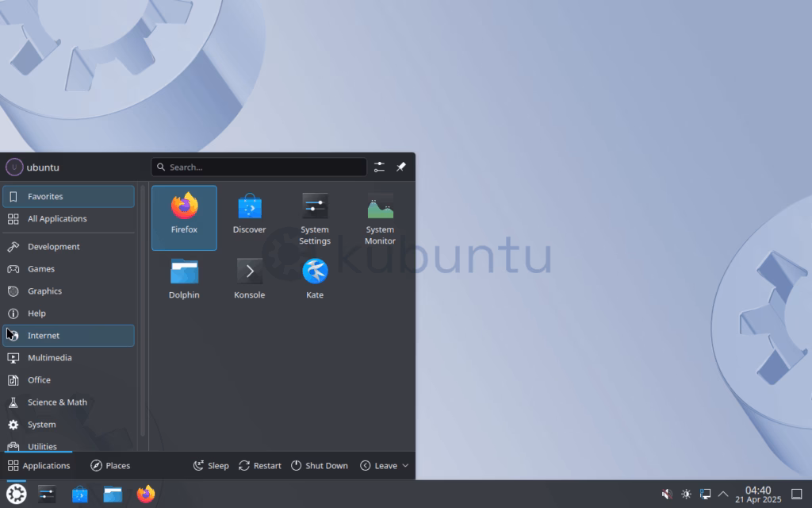Open the network tray icon
Image resolution: width=812 pixels, height=508 pixels.
tap(705, 494)
